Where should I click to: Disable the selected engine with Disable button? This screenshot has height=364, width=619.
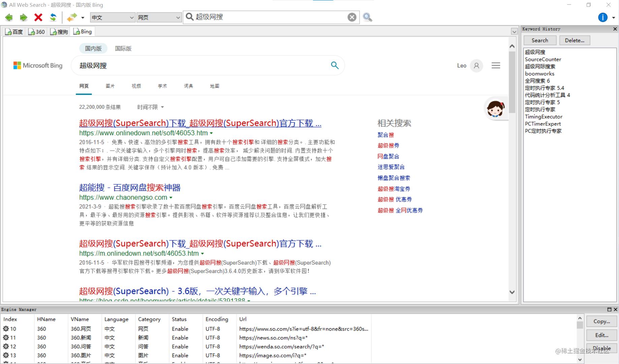click(601, 348)
